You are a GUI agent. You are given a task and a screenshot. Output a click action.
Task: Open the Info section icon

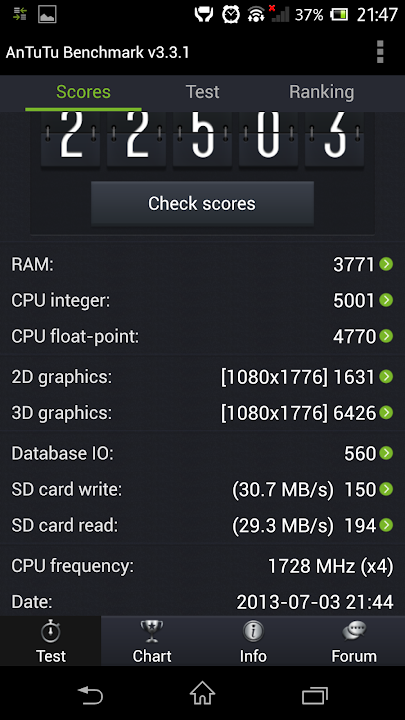point(253,632)
